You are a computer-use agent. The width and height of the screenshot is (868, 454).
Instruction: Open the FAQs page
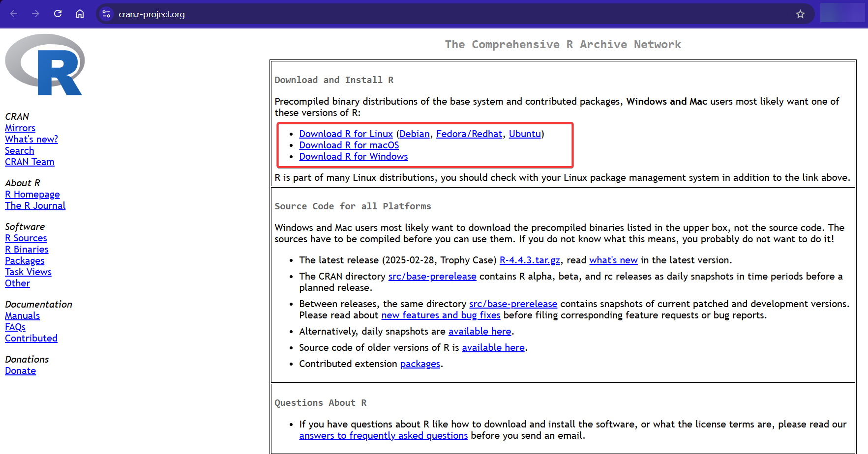point(15,327)
